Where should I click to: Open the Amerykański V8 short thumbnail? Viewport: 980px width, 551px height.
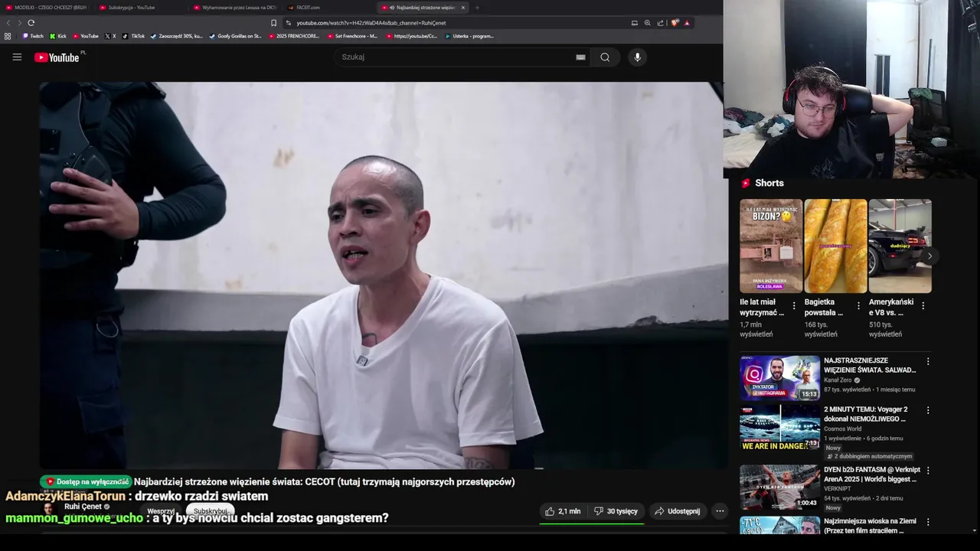coord(900,246)
